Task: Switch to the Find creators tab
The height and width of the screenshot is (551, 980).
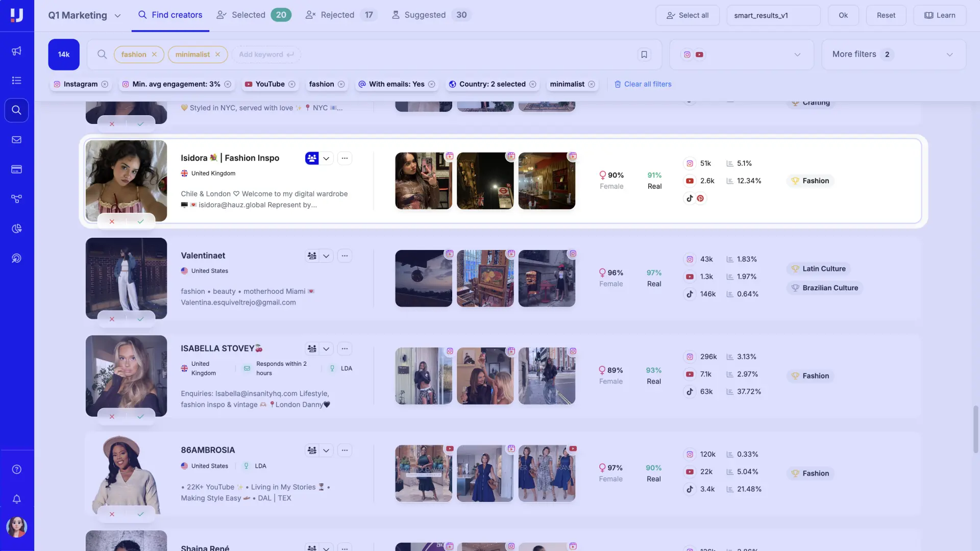Action: click(170, 15)
